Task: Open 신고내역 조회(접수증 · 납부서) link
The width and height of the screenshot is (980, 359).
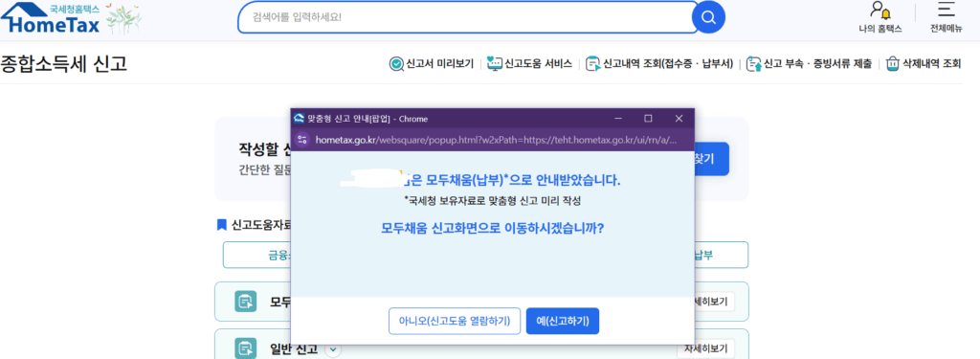Action: [667, 63]
